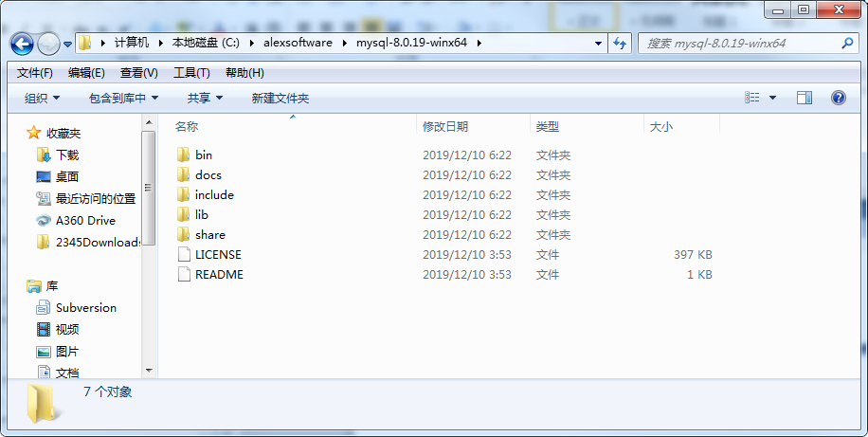868x437 pixels.
Task: Select the LICENSE file icon
Action: click(x=184, y=254)
